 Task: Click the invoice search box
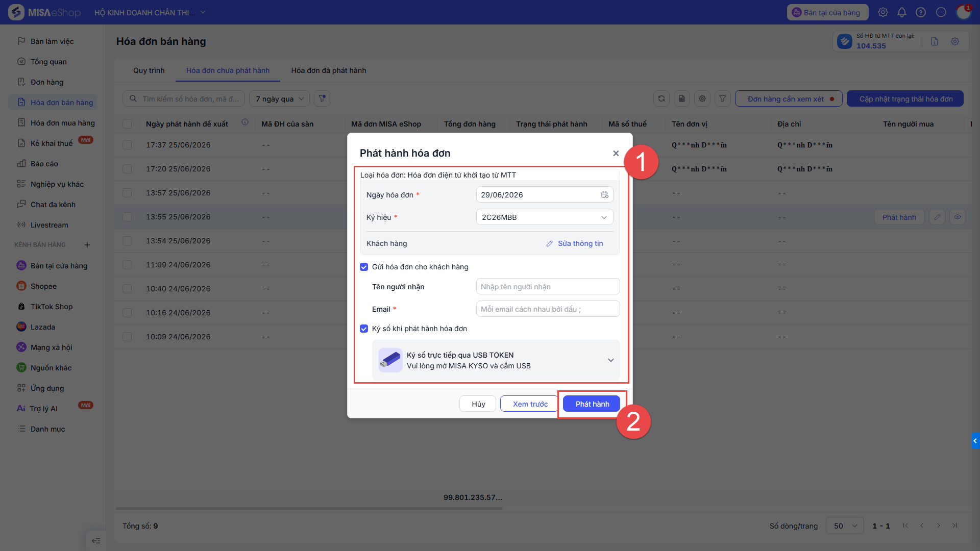[x=184, y=98]
